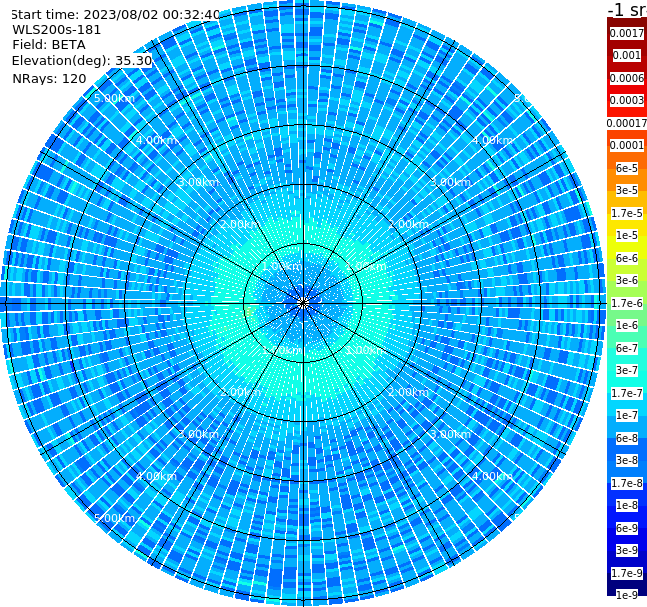Select the 6e-8 colorbar label
Image resolution: width=647 pixels, height=607 pixels.
pyautogui.click(x=627, y=438)
